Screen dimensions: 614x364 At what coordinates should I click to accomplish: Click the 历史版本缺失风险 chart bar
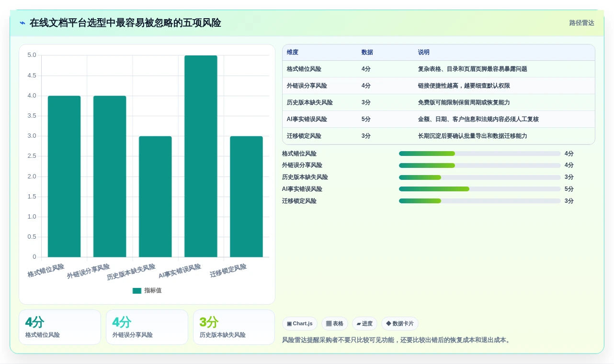pos(155,197)
